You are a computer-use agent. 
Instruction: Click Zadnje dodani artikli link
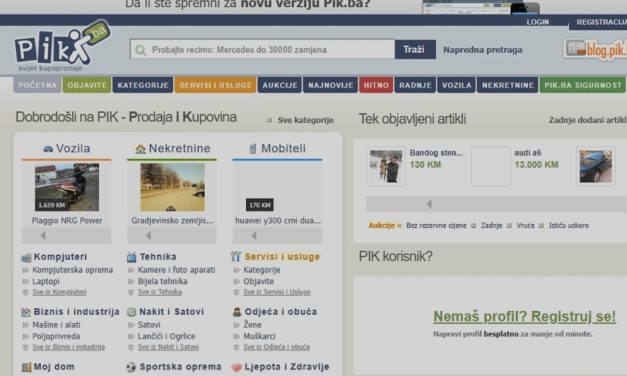click(x=587, y=120)
